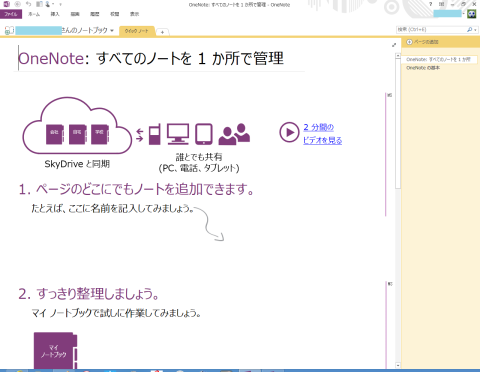Click the plus circle icon for adding page

tap(409, 42)
